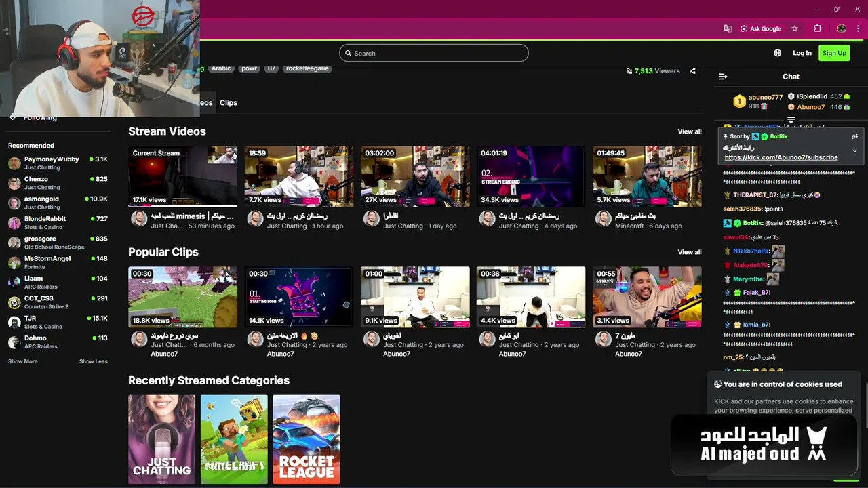The height and width of the screenshot is (488, 868).
Task: Expand the pinned BotRix message chevron
Action: (x=854, y=150)
